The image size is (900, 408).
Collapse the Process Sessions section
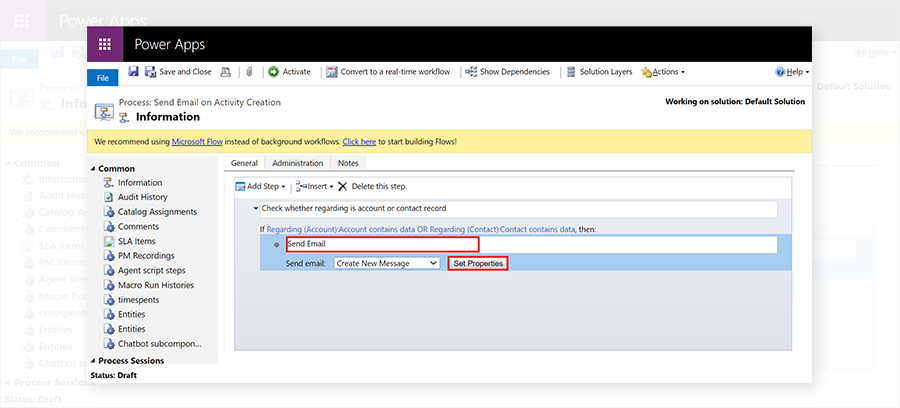pos(94,361)
